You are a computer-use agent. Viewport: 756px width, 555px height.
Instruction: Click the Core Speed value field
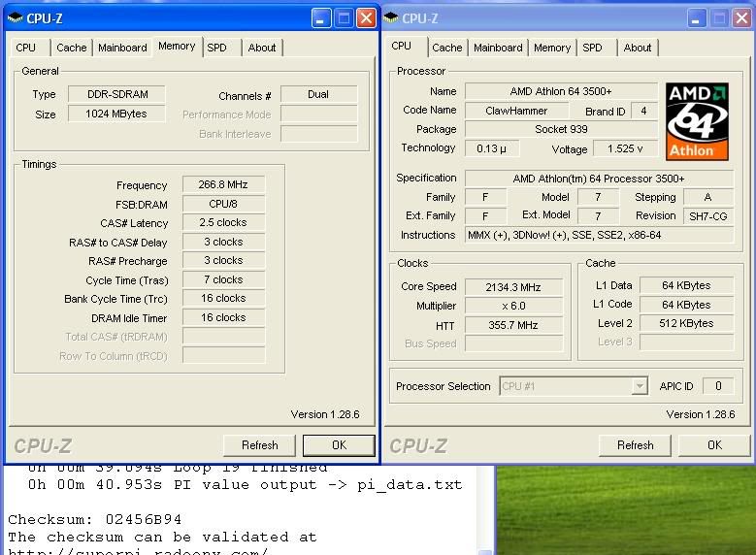(513, 287)
